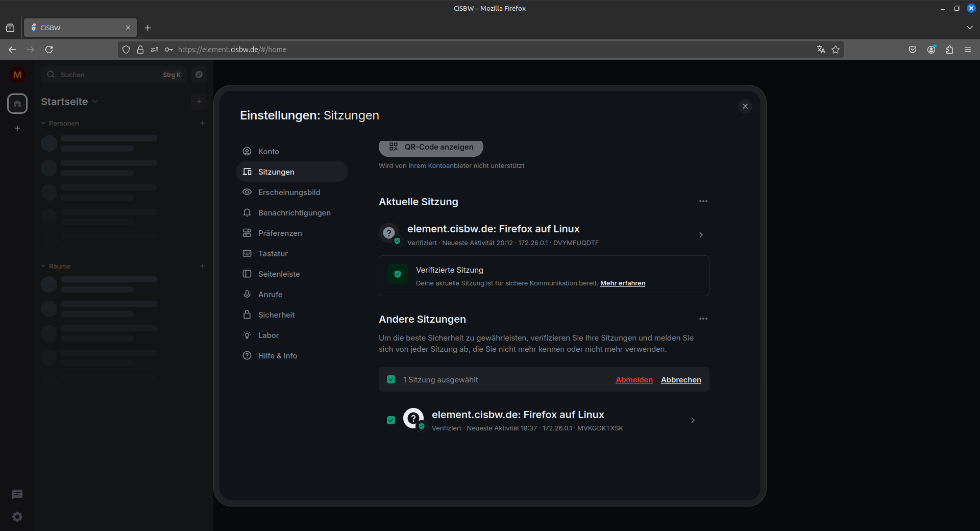Open the Labor lightbulb icon section
Viewport: 980px width, 531px height.
(x=247, y=335)
